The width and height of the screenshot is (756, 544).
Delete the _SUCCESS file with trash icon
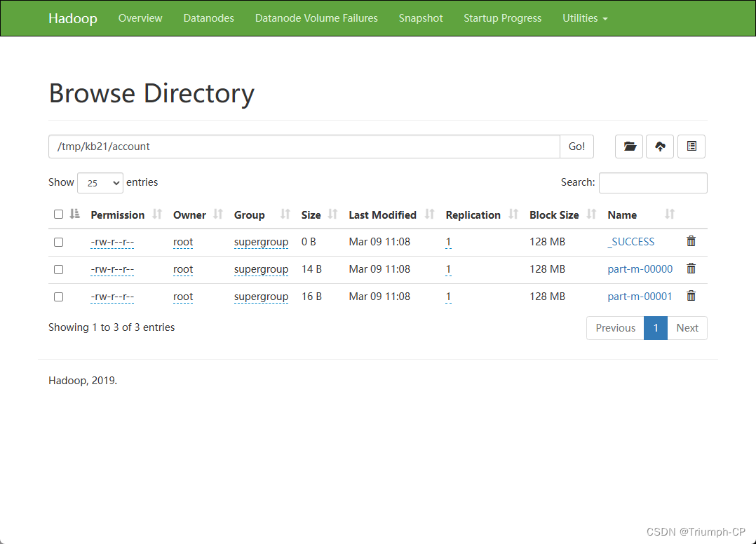point(691,241)
